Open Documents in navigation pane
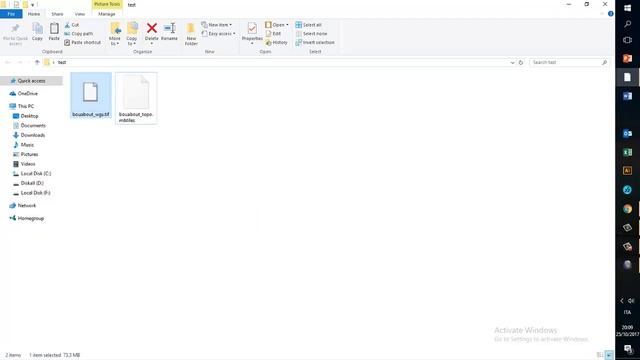Image resolution: width=640 pixels, height=360 pixels. [33, 126]
